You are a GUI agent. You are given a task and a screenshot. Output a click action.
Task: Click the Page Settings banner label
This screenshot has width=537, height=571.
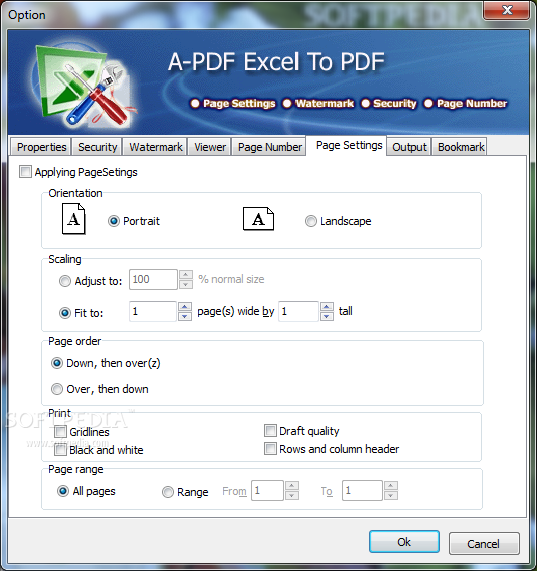(x=239, y=103)
